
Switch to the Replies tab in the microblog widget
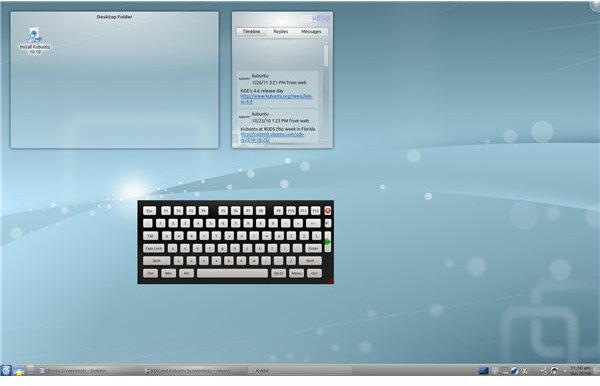280,31
